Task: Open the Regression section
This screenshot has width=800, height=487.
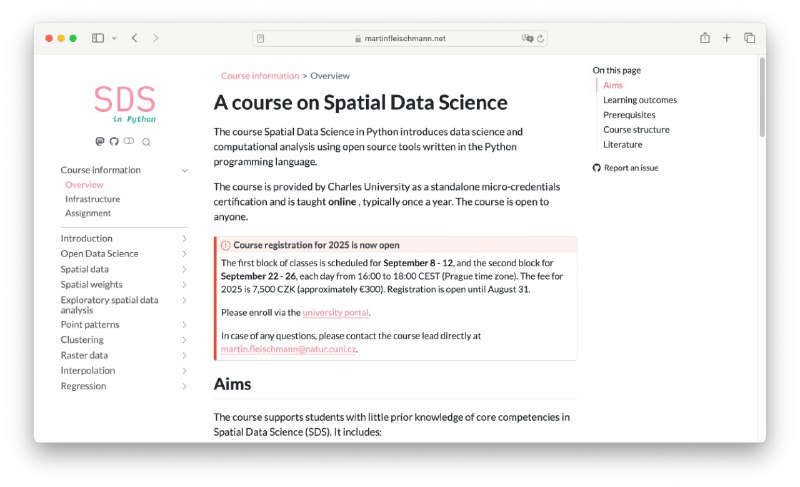Action: [x=83, y=386]
